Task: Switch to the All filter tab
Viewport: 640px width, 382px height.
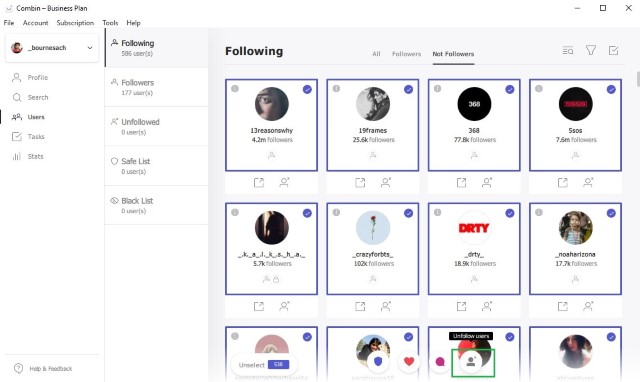Action: point(376,54)
